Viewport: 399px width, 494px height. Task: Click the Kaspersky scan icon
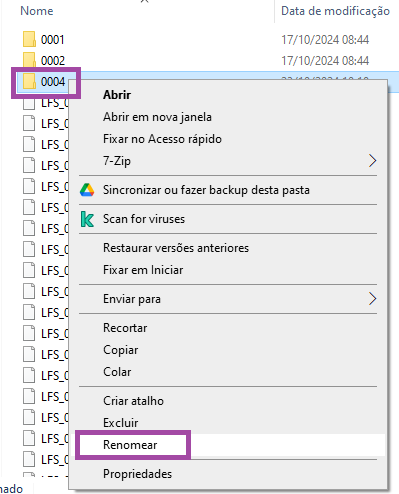tap(87, 219)
